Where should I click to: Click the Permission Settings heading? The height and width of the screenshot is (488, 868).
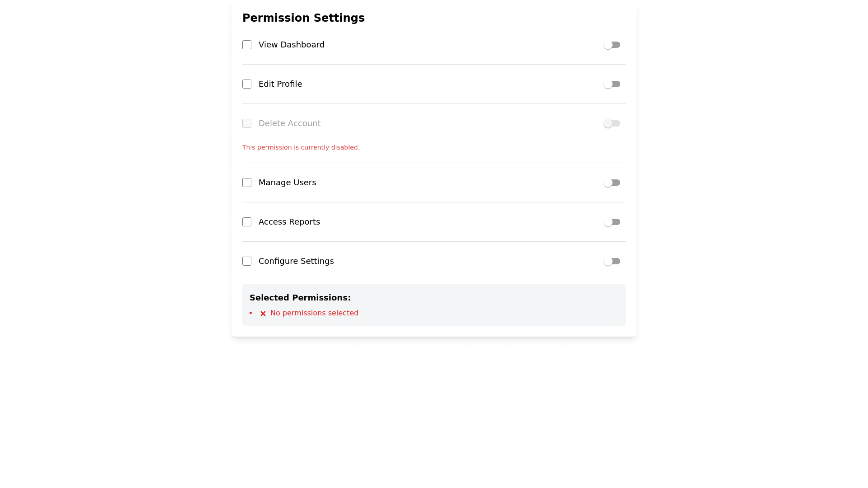303,18
